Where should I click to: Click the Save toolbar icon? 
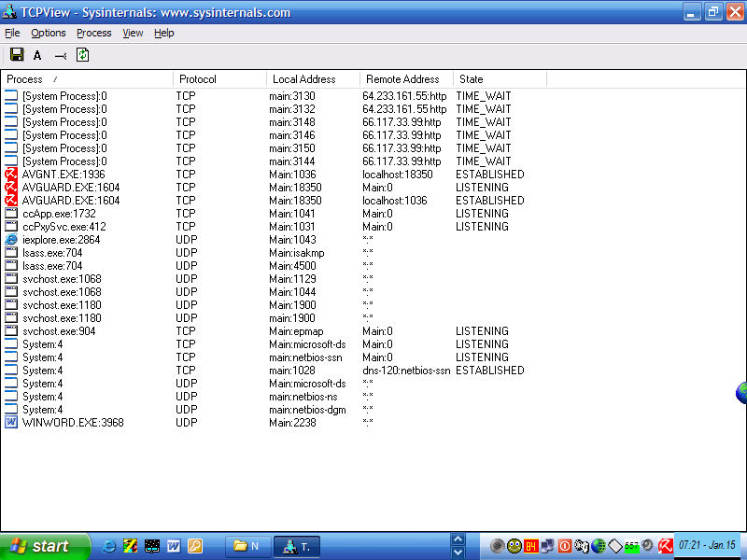pyautogui.click(x=16, y=55)
